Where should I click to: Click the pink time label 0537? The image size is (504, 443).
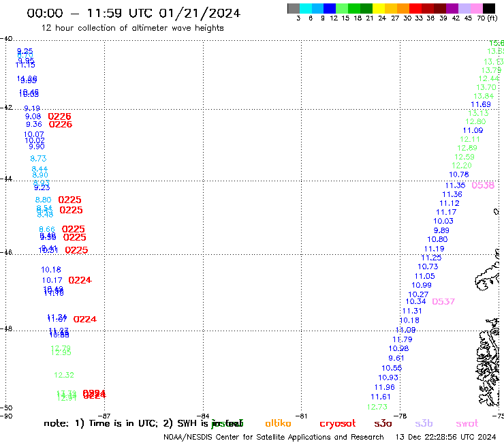[443, 302]
